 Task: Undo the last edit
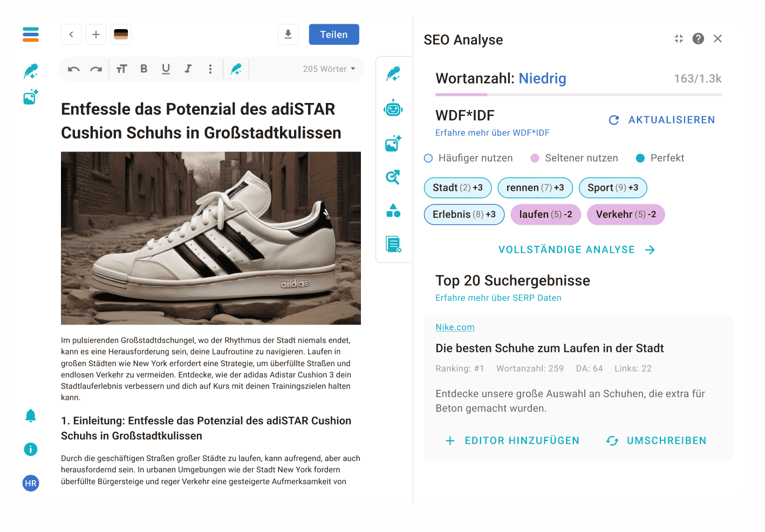[74, 69]
